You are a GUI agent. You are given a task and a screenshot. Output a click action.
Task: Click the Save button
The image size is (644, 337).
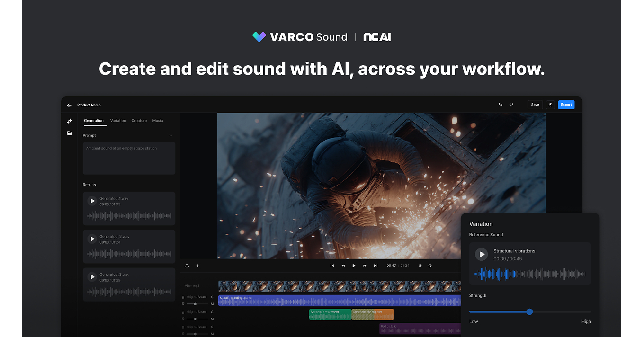point(535,105)
